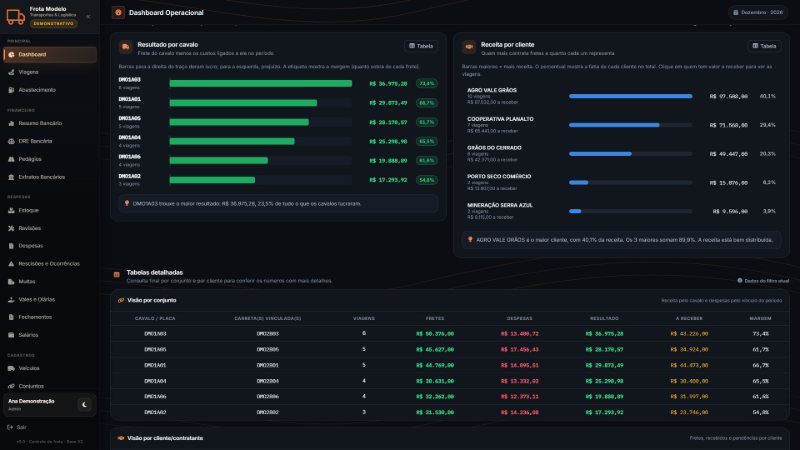
Task: Open the Salários menu label
Action: (x=29, y=335)
